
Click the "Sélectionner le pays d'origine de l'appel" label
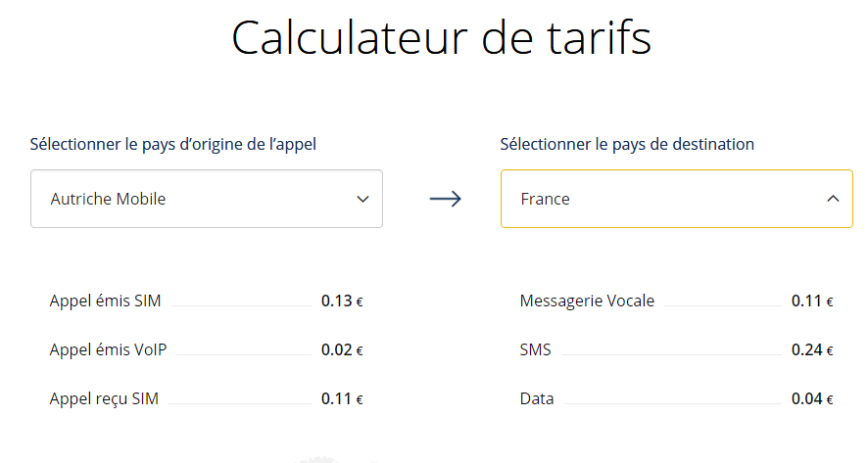coord(173,144)
